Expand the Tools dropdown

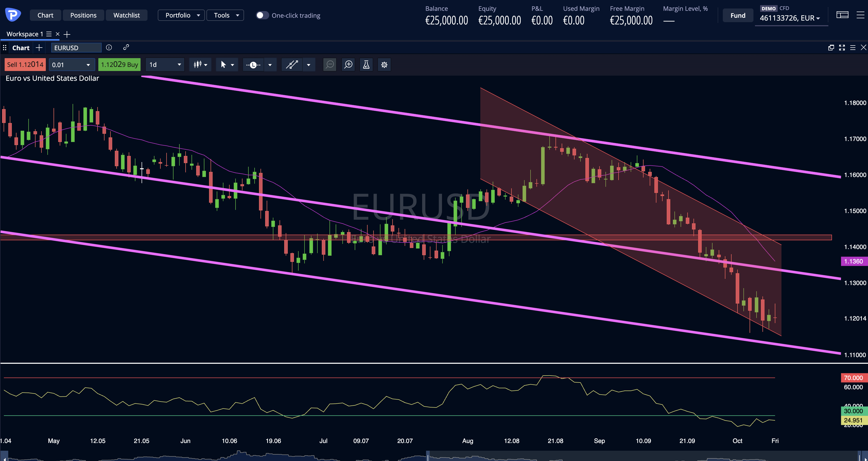(x=225, y=15)
